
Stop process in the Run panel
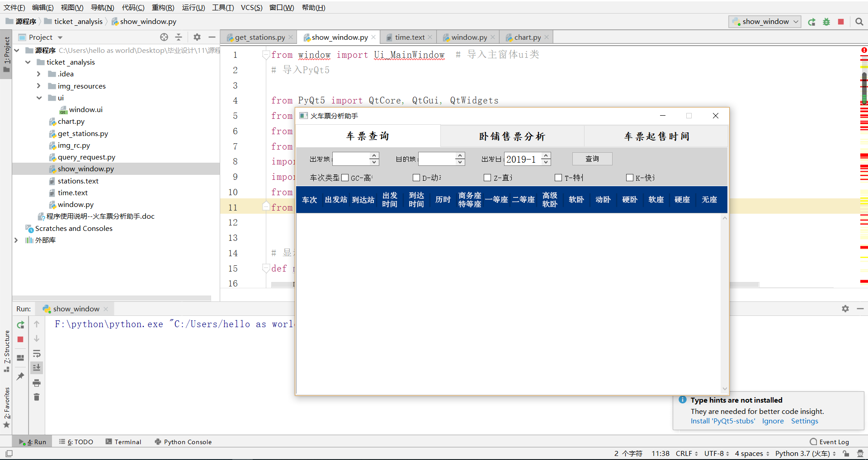(x=20, y=339)
